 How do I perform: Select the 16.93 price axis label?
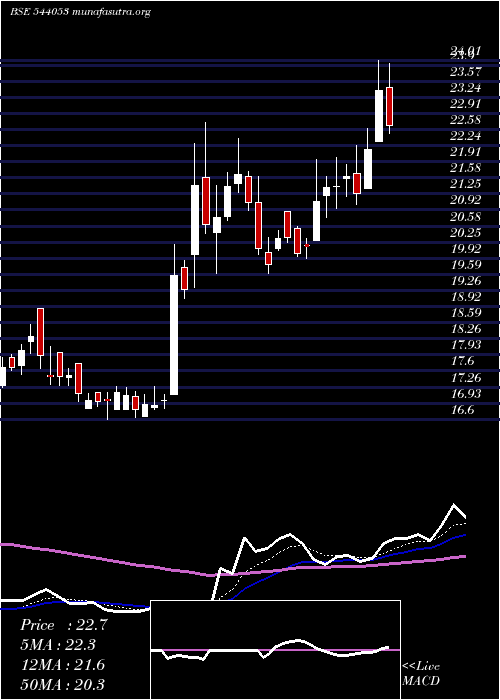click(466, 394)
